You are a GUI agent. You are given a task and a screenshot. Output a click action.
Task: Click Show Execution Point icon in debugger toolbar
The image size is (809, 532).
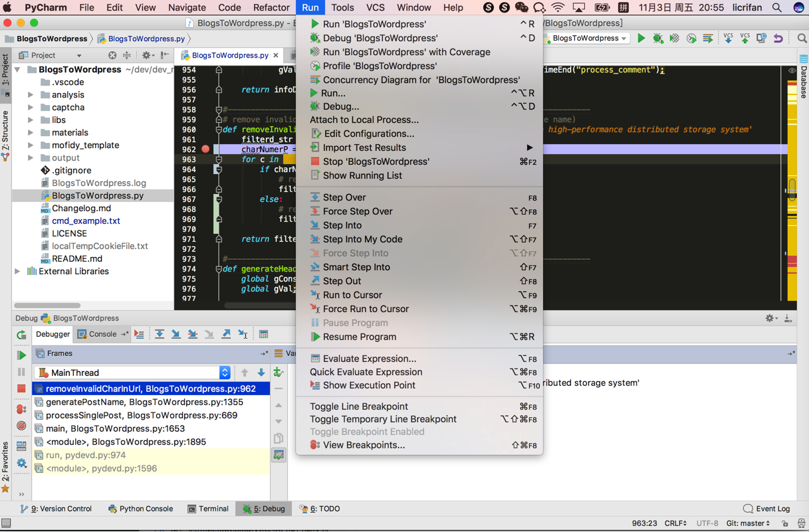coord(139,335)
